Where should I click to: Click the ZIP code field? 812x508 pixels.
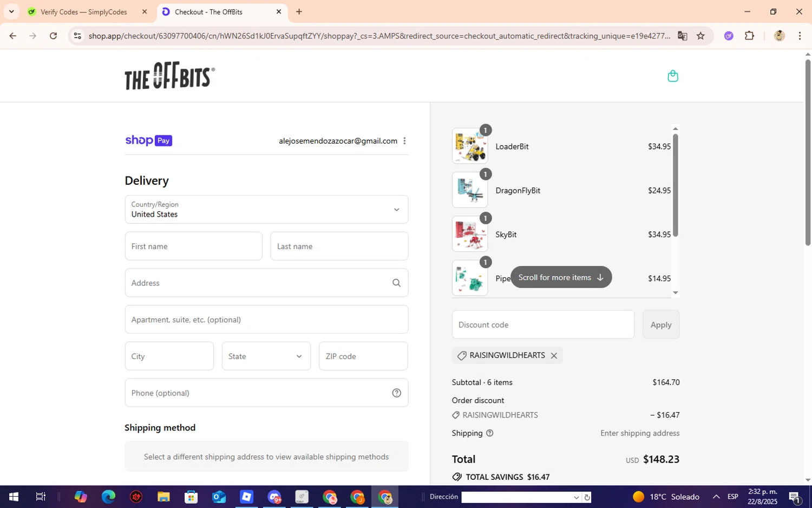(x=363, y=356)
